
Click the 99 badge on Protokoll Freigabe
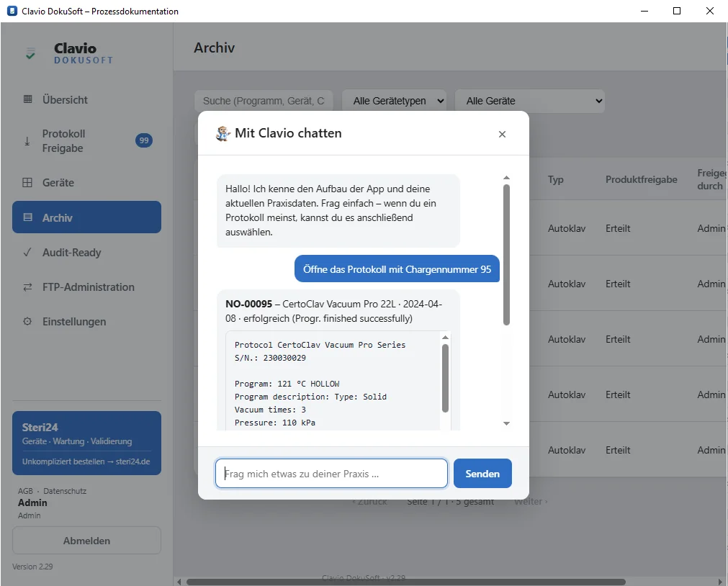click(144, 140)
